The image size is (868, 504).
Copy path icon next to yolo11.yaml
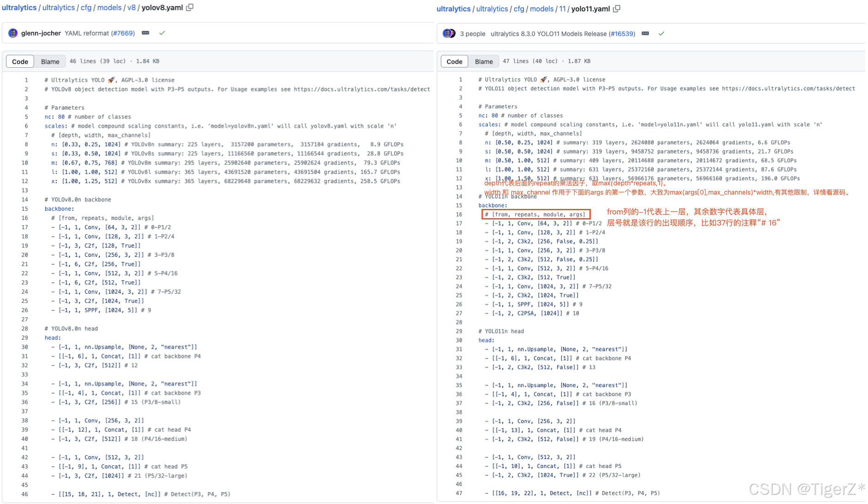(617, 8)
